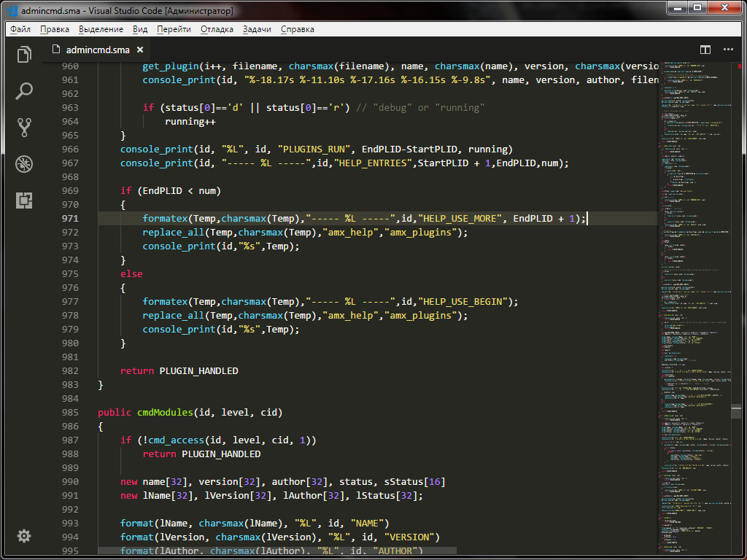The height and width of the screenshot is (560, 747).
Task: Select the admincmd.sma editor tab
Action: tap(97, 50)
